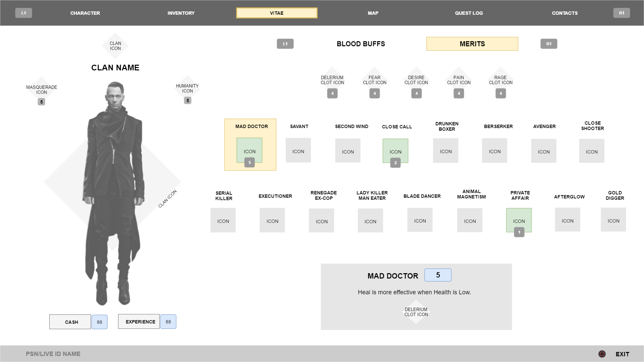Click the Fear clot icon
This screenshot has height=362, width=644.
tap(374, 80)
